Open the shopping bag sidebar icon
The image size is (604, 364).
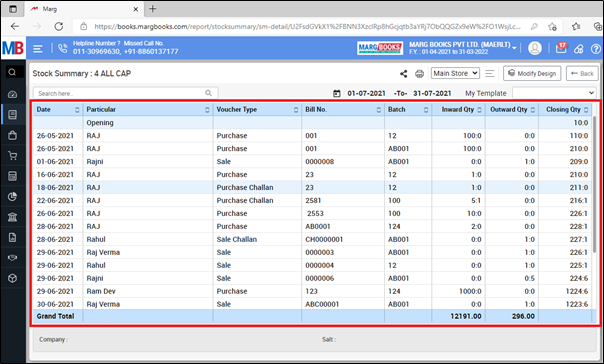coord(12,135)
